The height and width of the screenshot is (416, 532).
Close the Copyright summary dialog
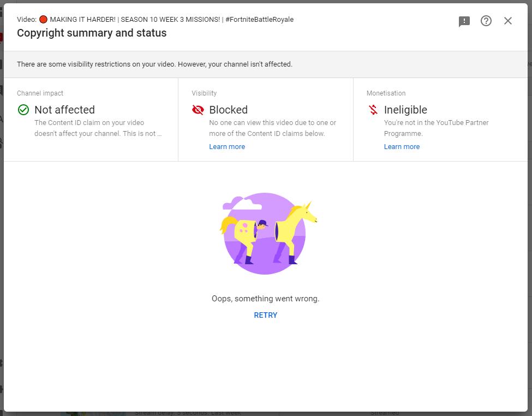[x=508, y=21]
